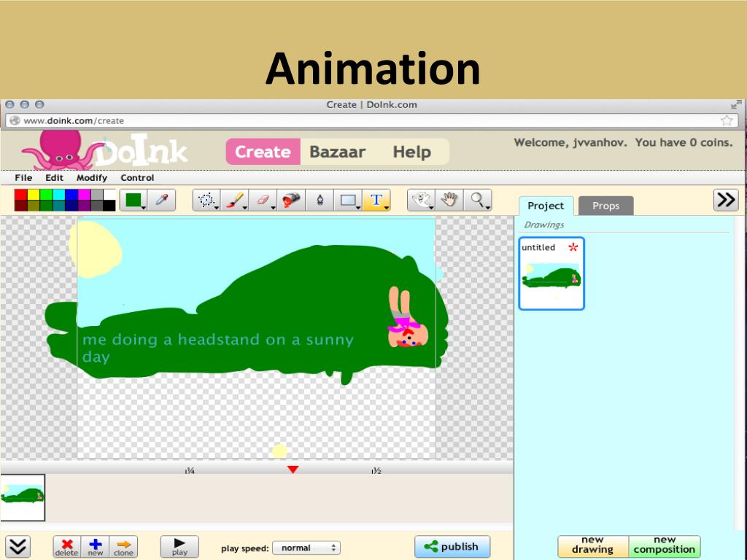Open the Bazaar section

tap(338, 152)
